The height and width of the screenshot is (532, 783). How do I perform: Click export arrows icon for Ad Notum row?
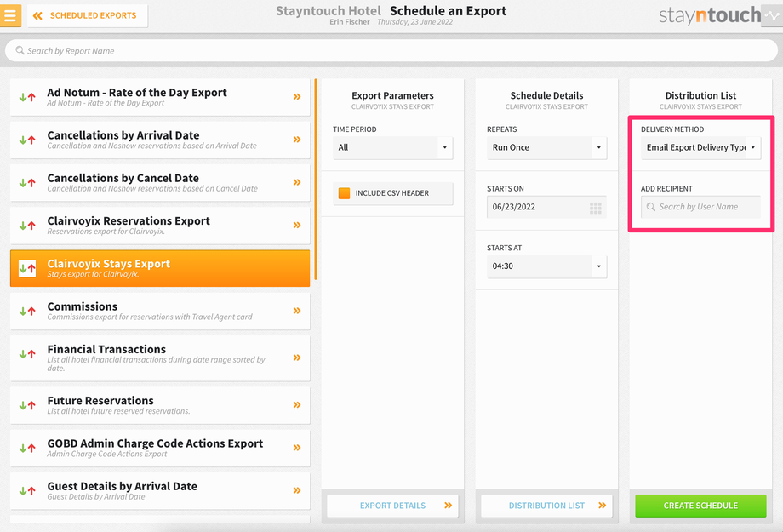27,97
